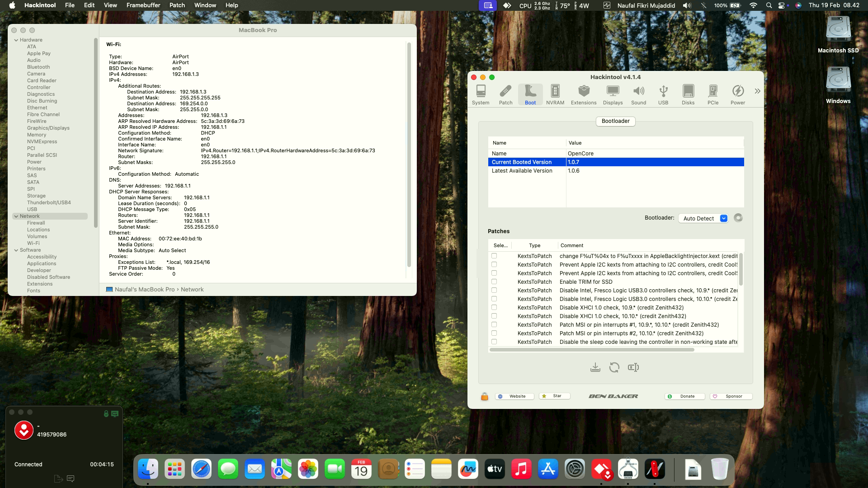This screenshot has width=868, height=488.
Task: Open Finder from the Dock
Action: pyautogui.click(x=148, y=469)
